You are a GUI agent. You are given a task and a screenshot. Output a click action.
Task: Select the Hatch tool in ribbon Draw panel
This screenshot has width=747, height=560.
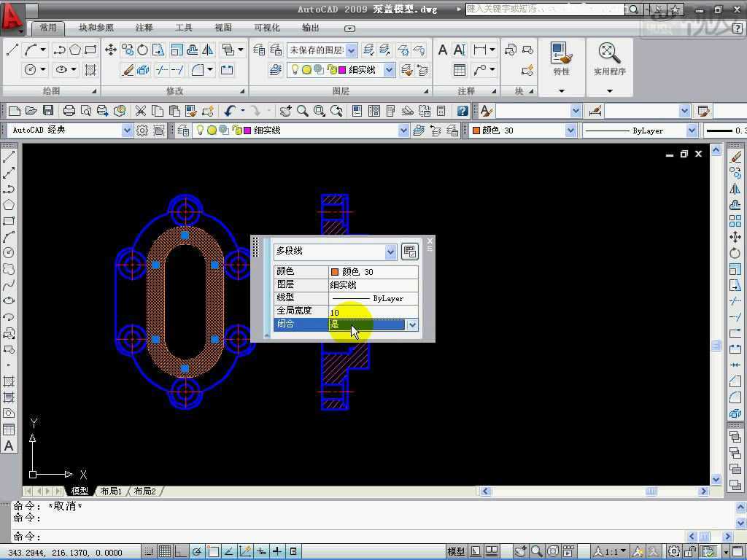pyautogui.click(x=90, y=70)
